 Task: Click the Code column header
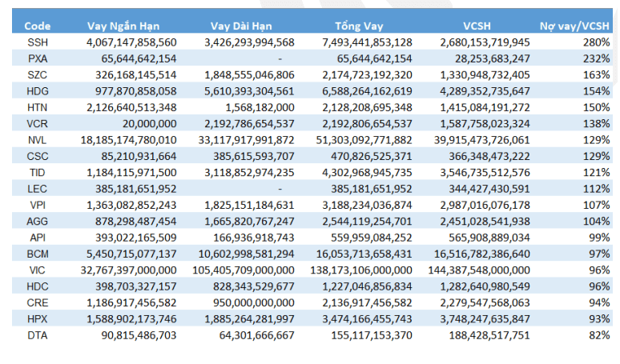[x=37, y=26]
